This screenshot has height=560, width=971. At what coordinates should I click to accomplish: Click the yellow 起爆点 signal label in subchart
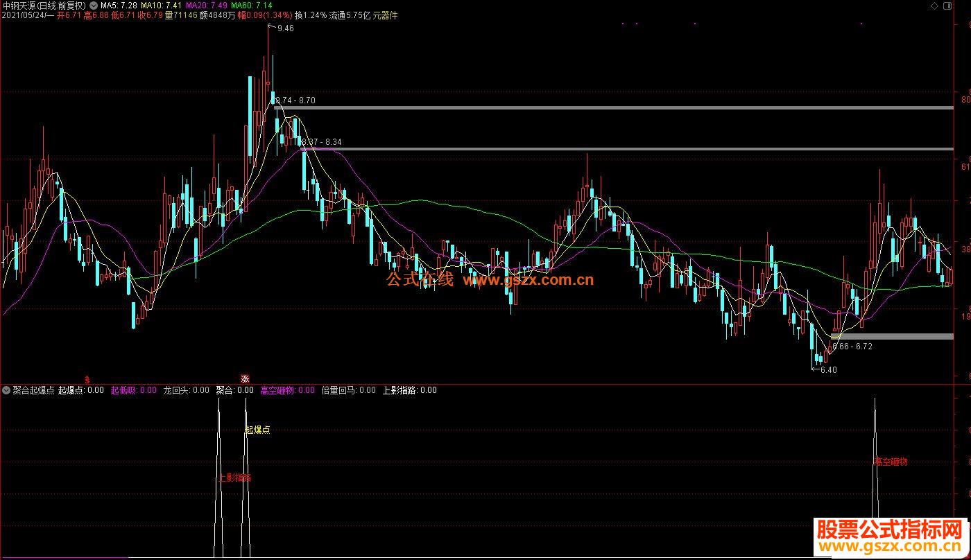258,430
